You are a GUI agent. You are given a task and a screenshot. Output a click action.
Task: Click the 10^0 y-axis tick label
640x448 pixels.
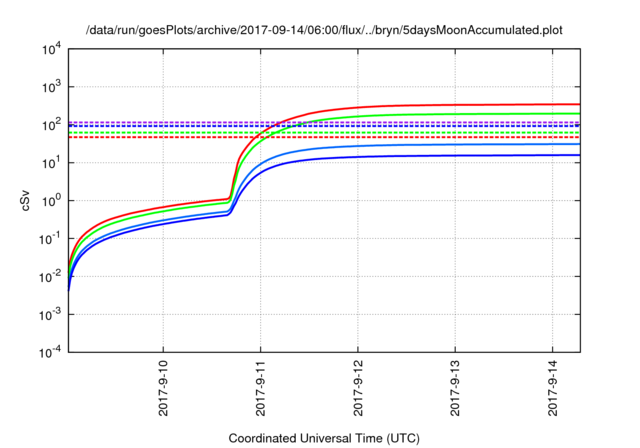coord(51,201)
